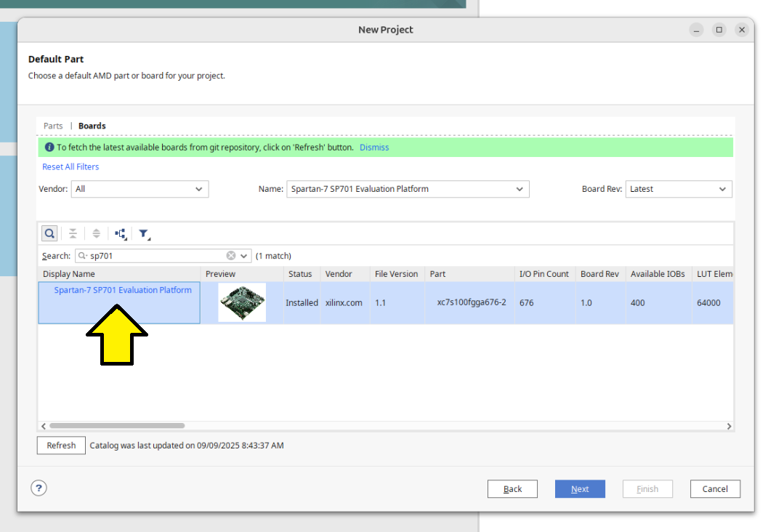This screenshot has width=768, height=532.
Task: Open the search history dropdown arrow
Action: 244,256
